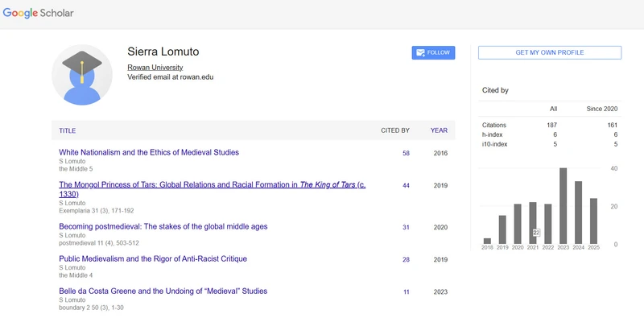The image size is (644, 318).
Task: Click the Middle 5 journal text
Action: pos(76,169)
